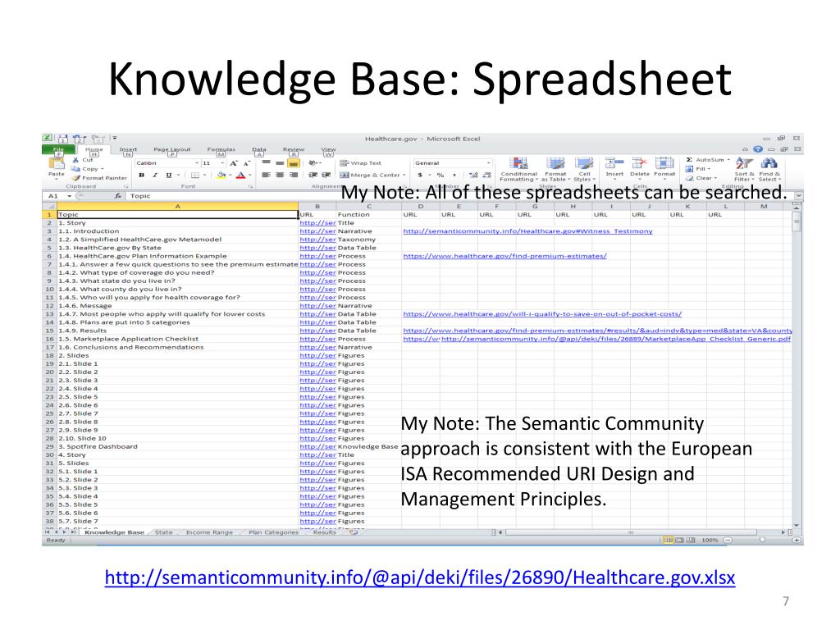Apply Italic formatting
The image size is (840, 630).
[x=155, y=176]
